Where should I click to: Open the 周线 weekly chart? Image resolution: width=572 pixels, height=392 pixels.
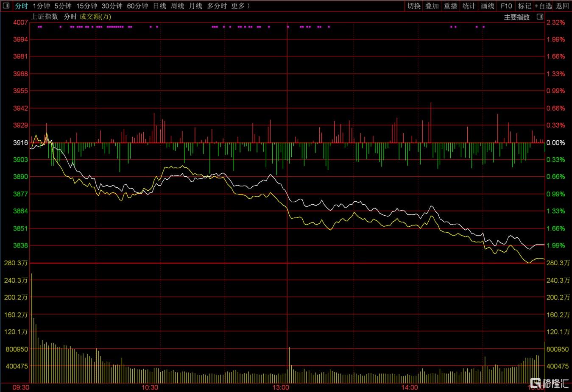[177, 6]
